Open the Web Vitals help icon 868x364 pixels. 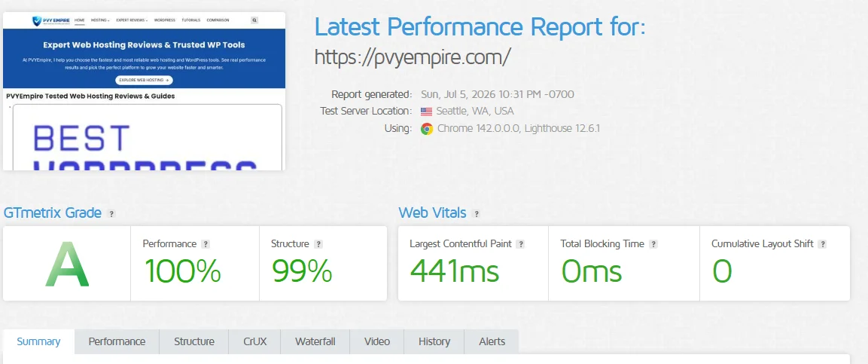477,214
